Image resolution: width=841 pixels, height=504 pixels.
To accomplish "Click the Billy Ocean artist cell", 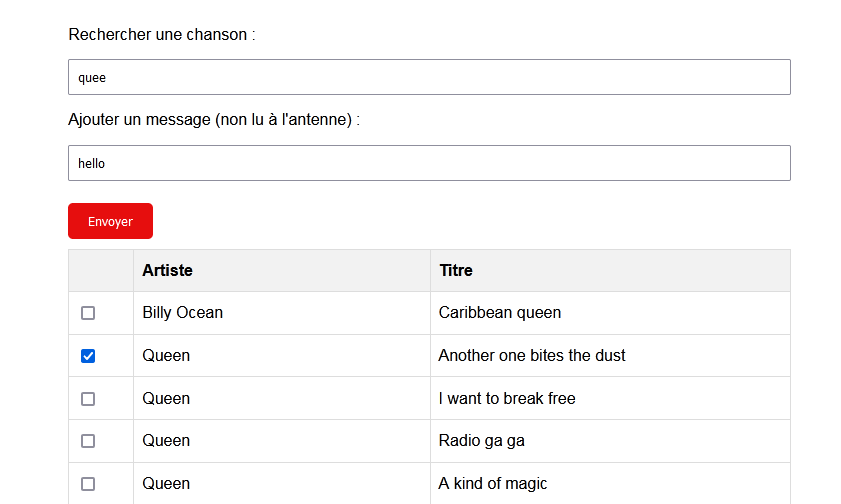I will click(183, 313).
